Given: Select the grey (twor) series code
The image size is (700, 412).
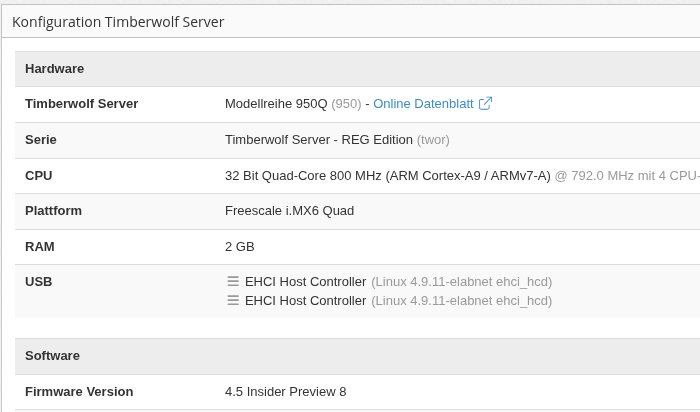Looking at the screenshot, I should (x=433, y=140).
